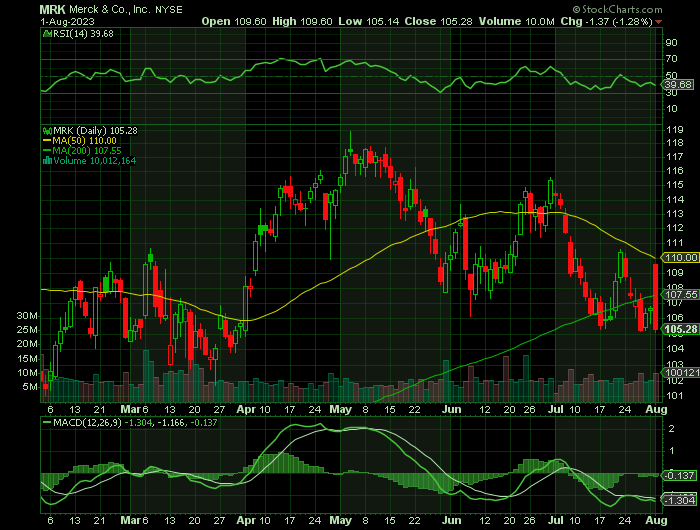Click the Low 105.14 value

coord(369,21)
